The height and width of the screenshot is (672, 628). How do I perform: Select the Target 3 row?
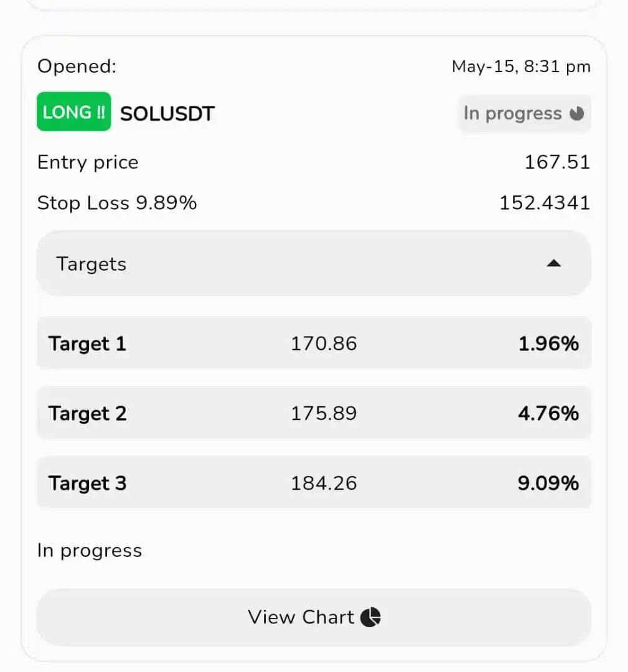[314, 483]
